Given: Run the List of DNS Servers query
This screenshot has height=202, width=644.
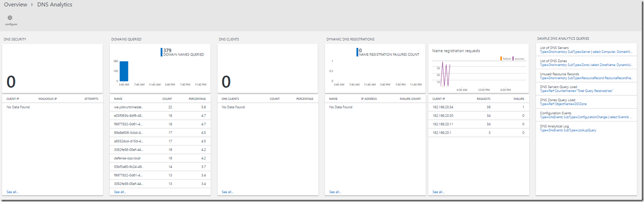Looking at the screenshot, I should [x=586, y=50].
